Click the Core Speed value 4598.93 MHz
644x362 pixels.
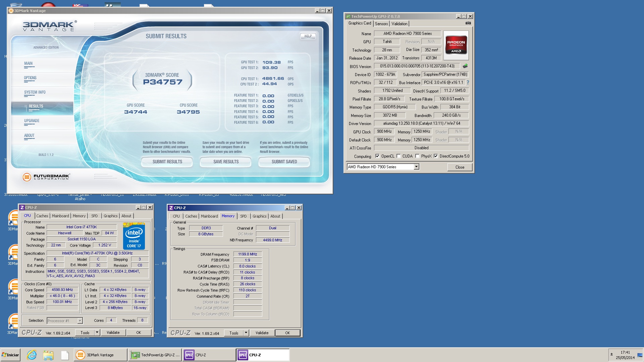62,290
